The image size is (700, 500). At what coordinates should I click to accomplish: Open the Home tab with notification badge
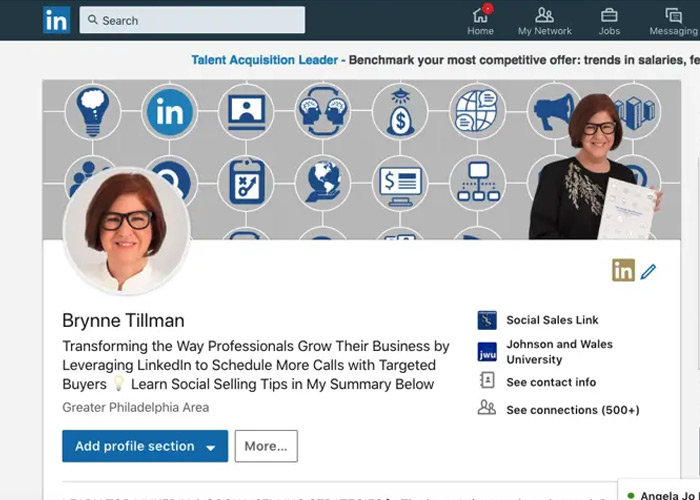pos(480,20)
